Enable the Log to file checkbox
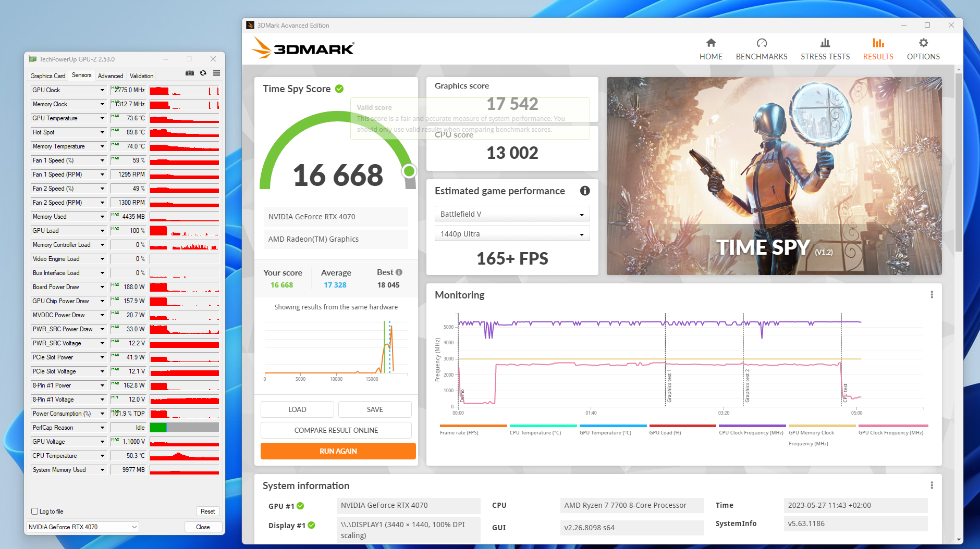The width and height of the screenshot is (980, 549). click(x=35, y=511)
